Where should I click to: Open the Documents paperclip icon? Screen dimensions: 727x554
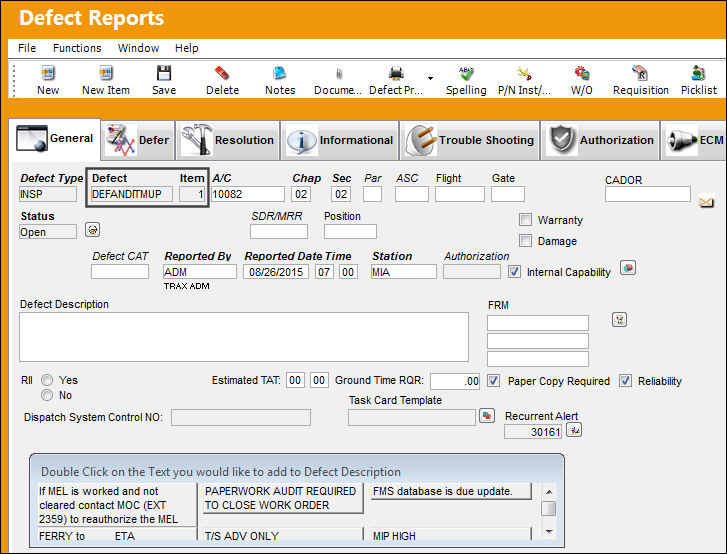pyautogui.click(x=338, y=74)
